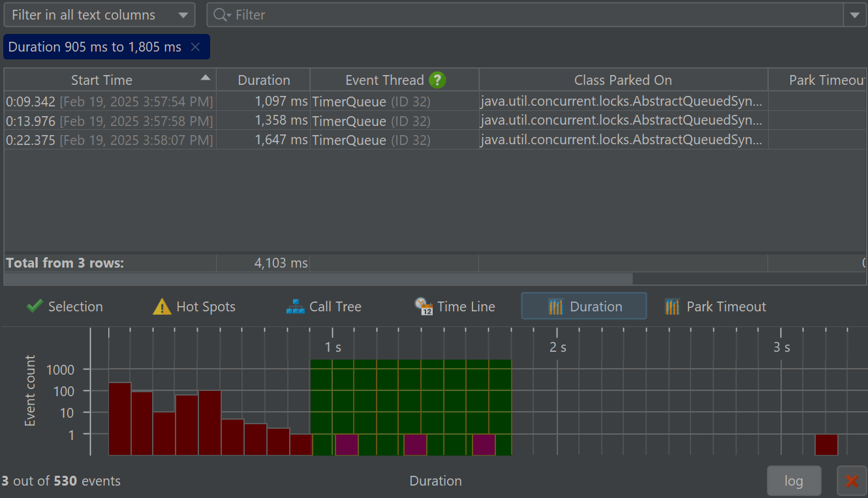
Task: Click the red X icon next to log
Action: [x=851, y=481]
